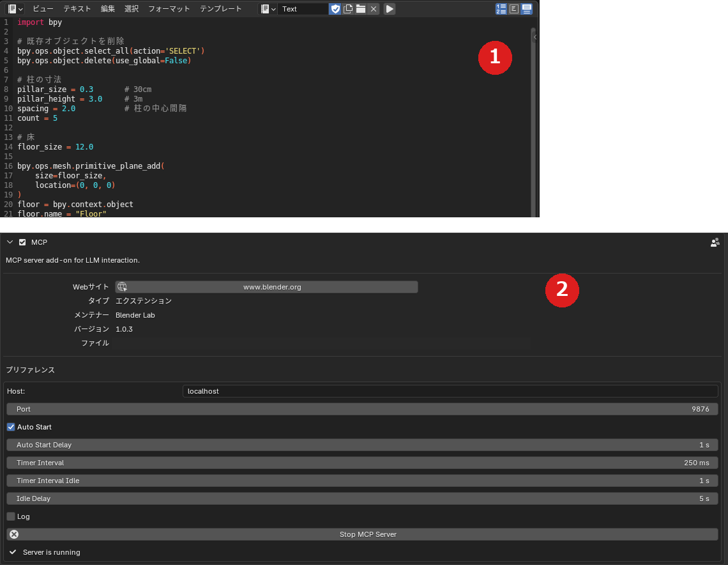Click the 'エクステンション' type text
728x565 pixels.
pyautogui.click(x=144, y=301)
